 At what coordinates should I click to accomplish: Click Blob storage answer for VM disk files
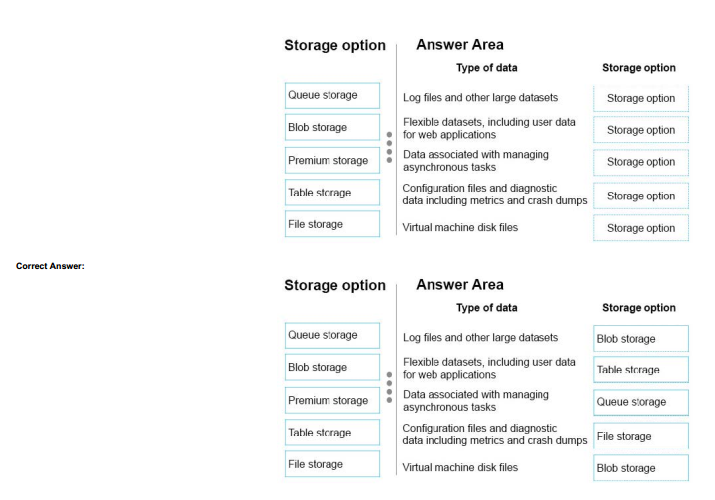tap(641, 468)
